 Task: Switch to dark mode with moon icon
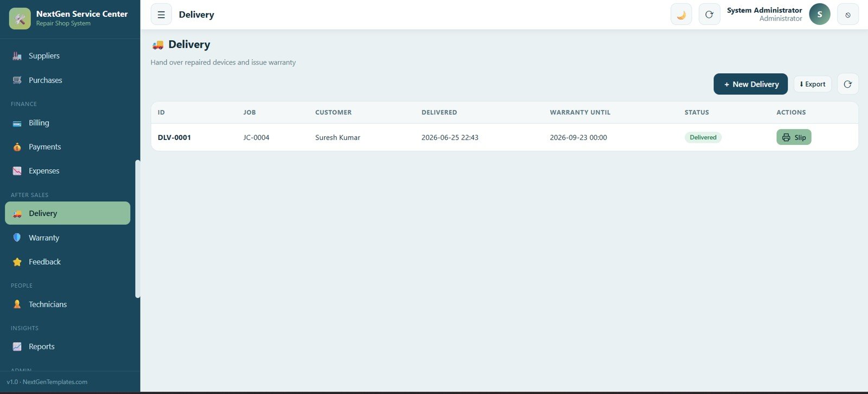(681, 15)
